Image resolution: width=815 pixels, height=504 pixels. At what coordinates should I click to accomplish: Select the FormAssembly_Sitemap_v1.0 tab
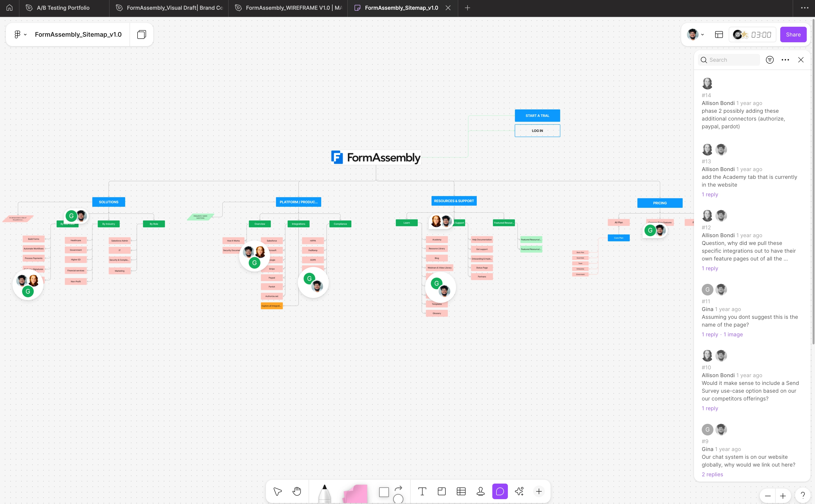(401, 8)
